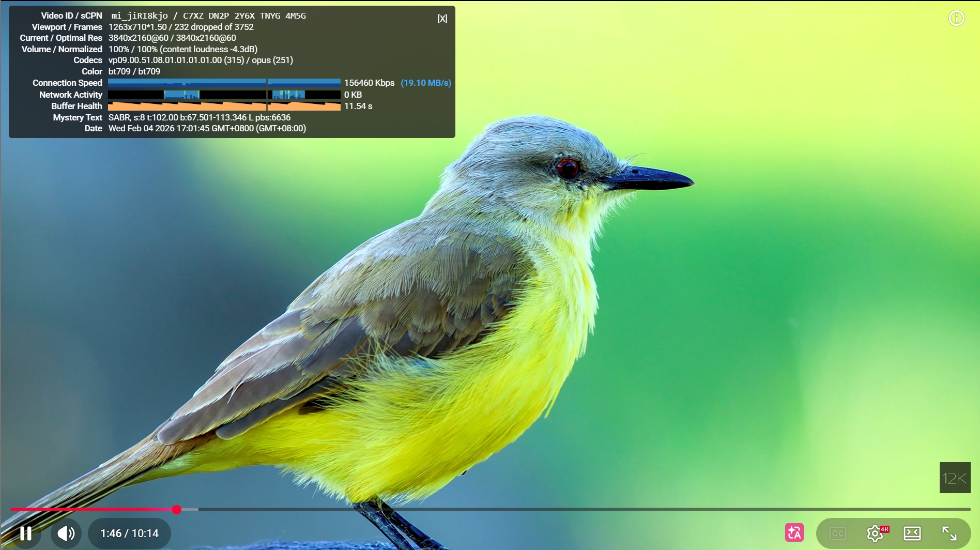980x550 pixels.
Task: Switch to theater mode
Action: [912, 533]
